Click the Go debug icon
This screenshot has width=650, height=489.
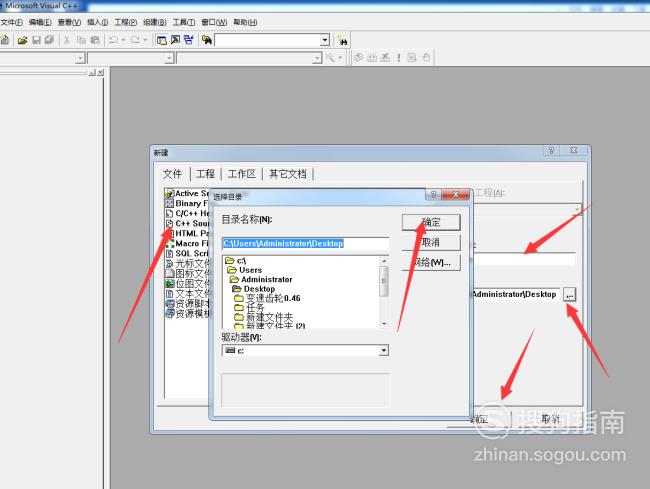click(x=412, y=58)
